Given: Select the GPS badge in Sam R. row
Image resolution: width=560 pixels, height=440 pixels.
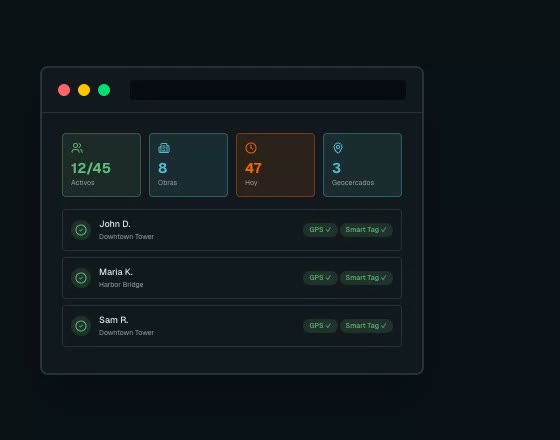Looking at the screenshot, I should click(x=320, y=326).
